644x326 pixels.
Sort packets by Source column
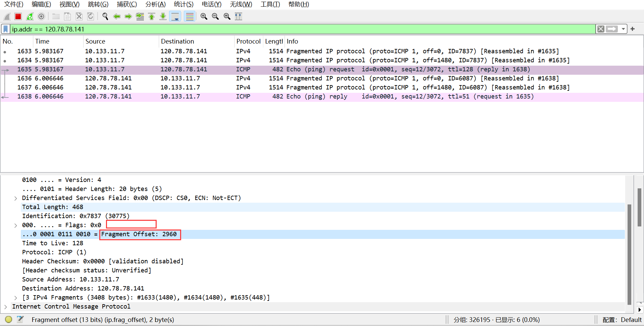point(121,41)
